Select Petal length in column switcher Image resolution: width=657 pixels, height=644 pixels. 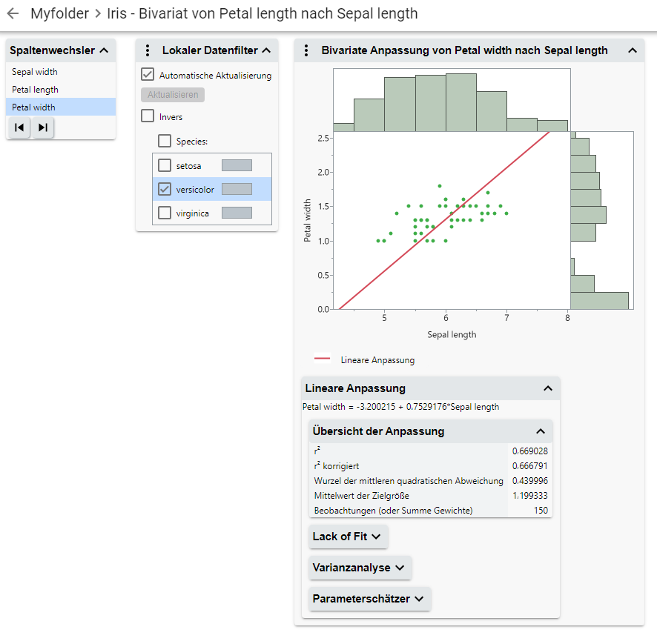click(36, 90)
